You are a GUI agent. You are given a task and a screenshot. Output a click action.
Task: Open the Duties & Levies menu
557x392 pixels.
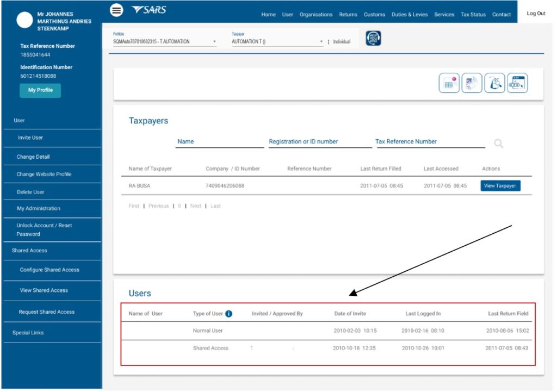[x=410, y=15]
